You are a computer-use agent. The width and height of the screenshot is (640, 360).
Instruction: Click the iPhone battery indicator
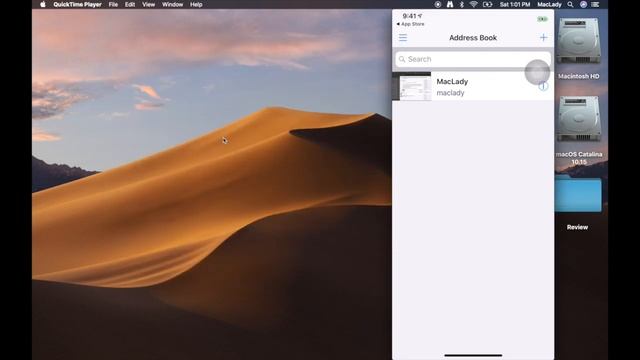click(x=542, y=19)
